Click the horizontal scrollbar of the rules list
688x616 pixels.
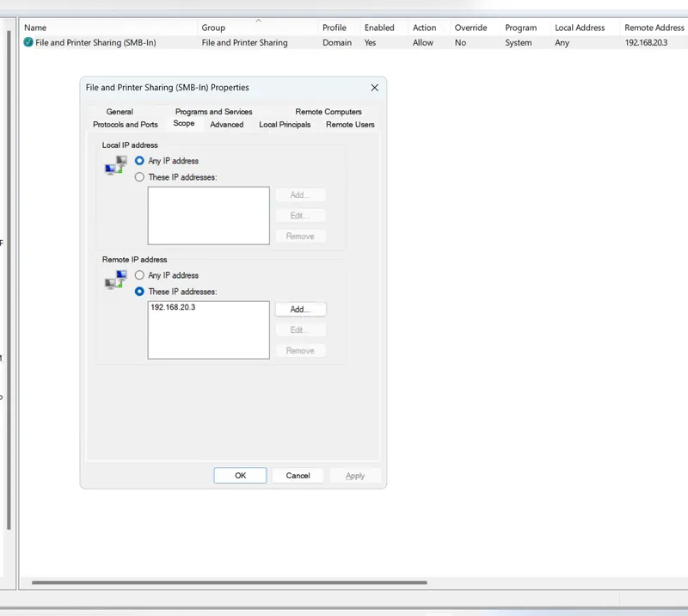[x=229, y=582]
